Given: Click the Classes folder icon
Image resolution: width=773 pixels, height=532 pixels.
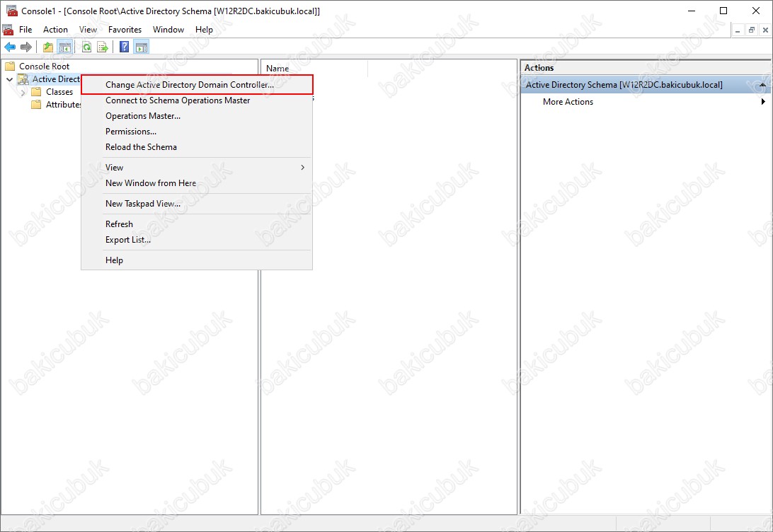Looking at the screenshot, I should 36,92.
